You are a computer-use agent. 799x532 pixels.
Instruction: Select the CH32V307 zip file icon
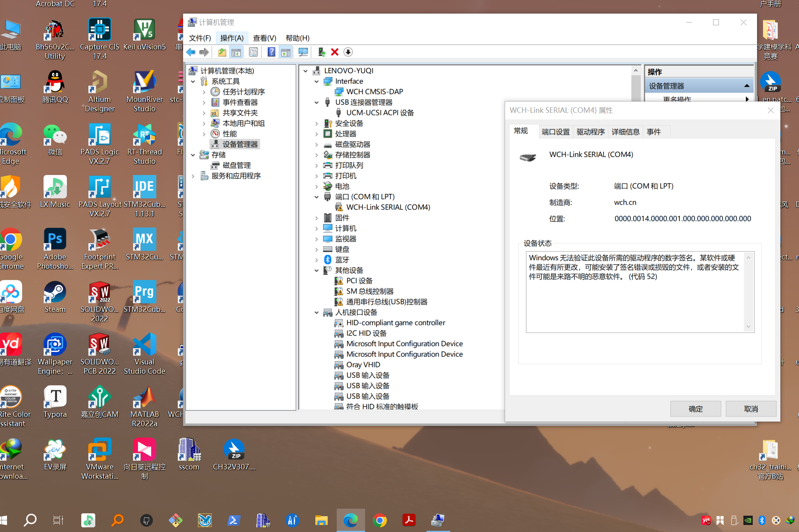pyautogui.click(x=234, y=454)
